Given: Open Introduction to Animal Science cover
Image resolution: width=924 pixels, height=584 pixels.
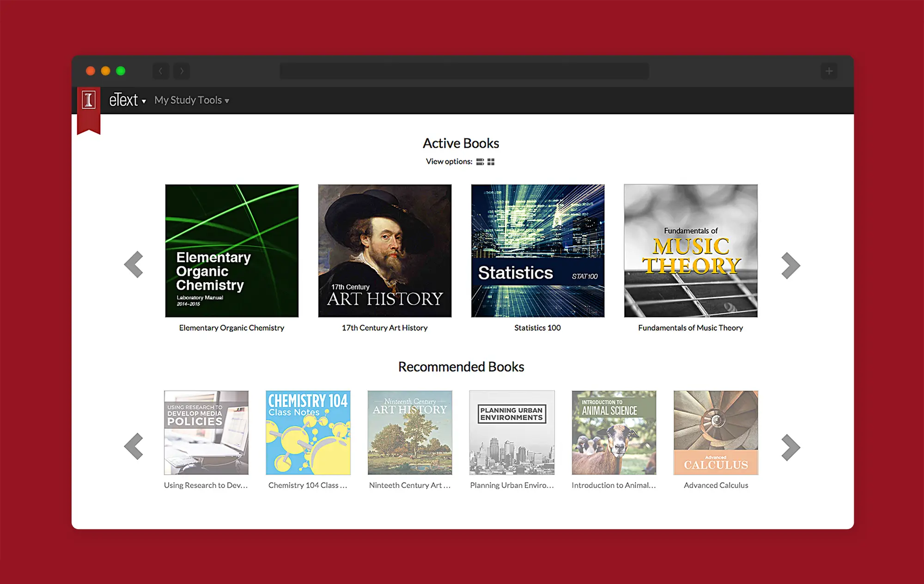Looking at the screenshot, I should point(614,433).
